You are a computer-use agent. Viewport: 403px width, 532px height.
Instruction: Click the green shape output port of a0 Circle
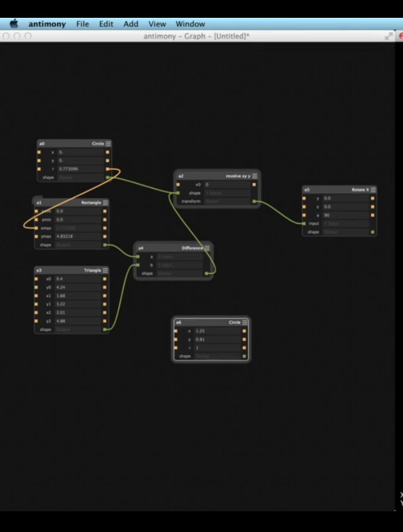coord(108,178)
